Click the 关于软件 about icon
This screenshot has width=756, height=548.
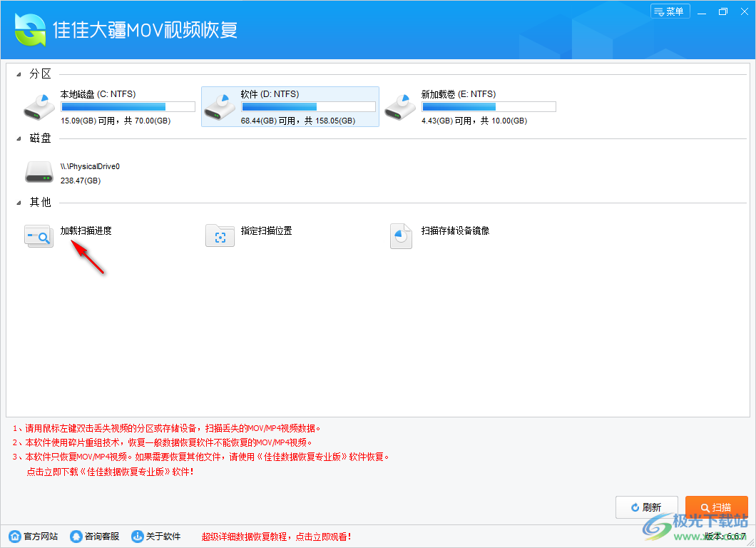click(137, 536)
